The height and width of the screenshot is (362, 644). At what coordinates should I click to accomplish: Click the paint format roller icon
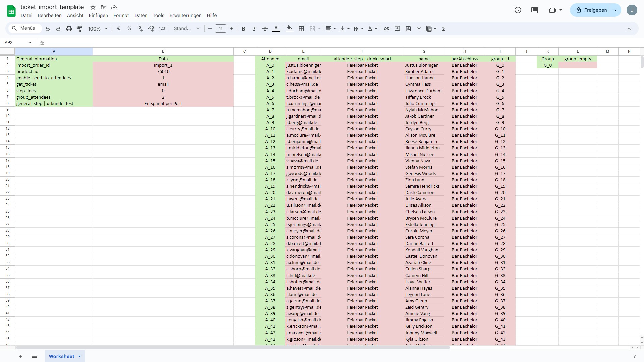pyautogui.click(x=80, y=29)
